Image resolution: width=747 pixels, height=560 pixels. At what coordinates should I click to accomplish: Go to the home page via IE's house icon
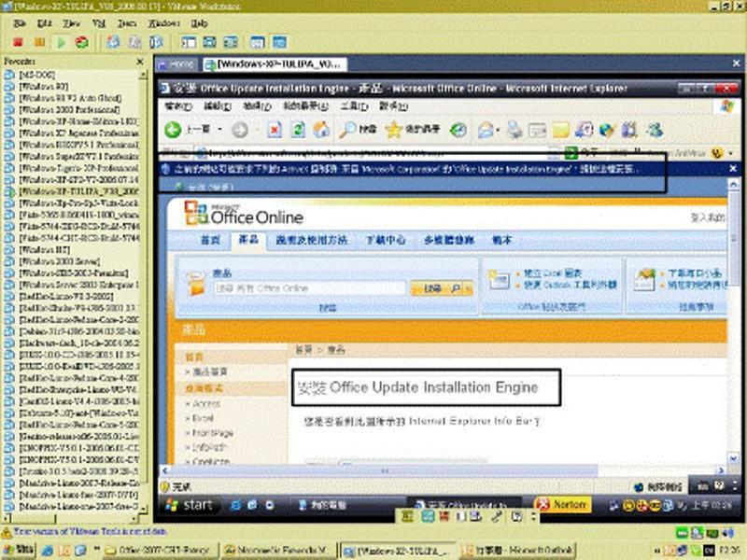[x=321, y=130]
